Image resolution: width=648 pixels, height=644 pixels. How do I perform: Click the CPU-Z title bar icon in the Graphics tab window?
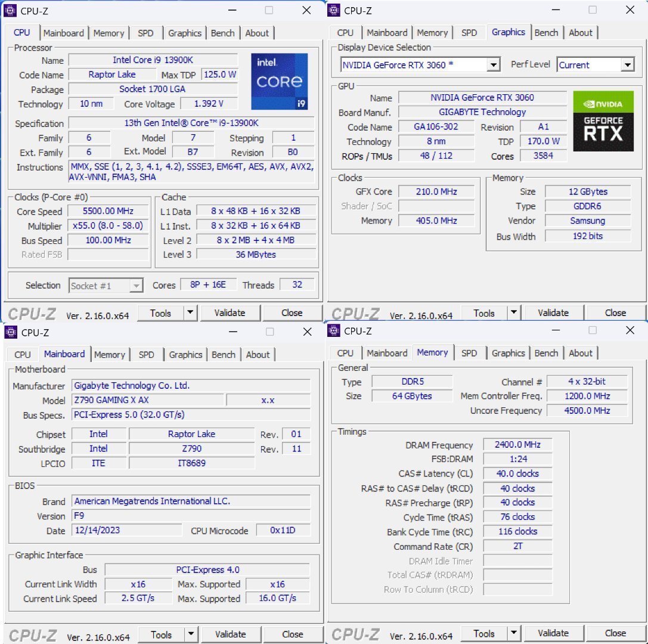point(333,10)
